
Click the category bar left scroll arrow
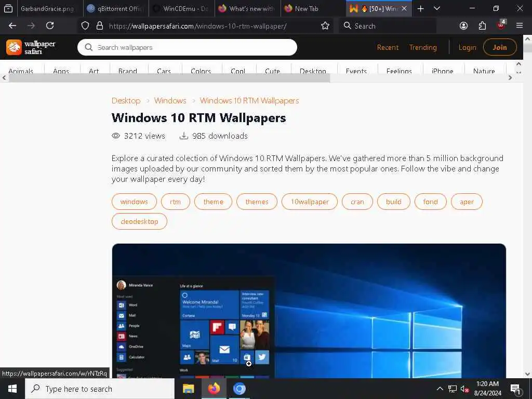[x=4, y=78]
